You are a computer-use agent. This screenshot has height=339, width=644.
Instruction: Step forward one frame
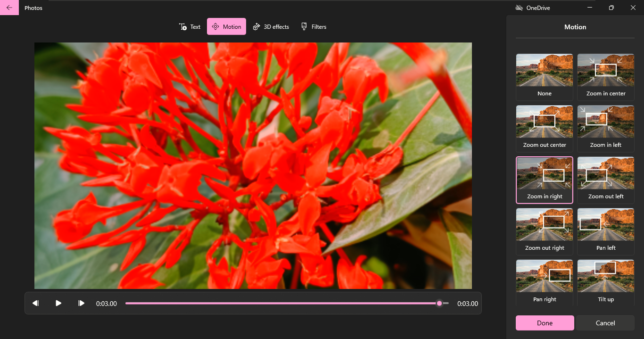tap(81, 303)
